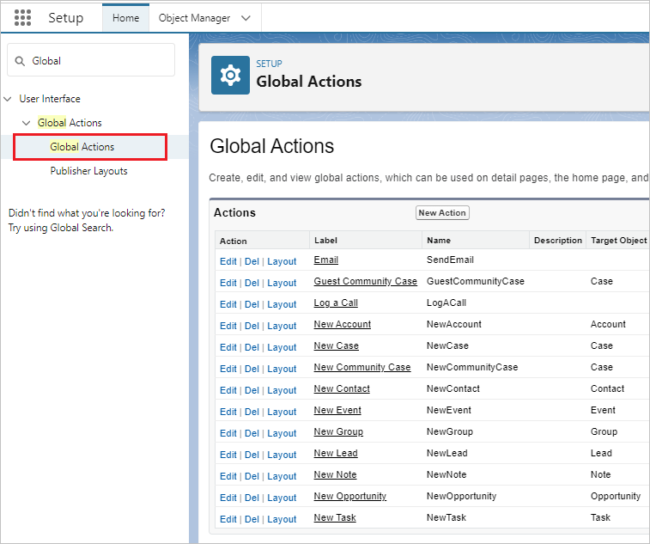The height and width of the screenshot is (544, 650).
Task: Collapse the Global Actions parent node chevron
Action: [26, 123]
